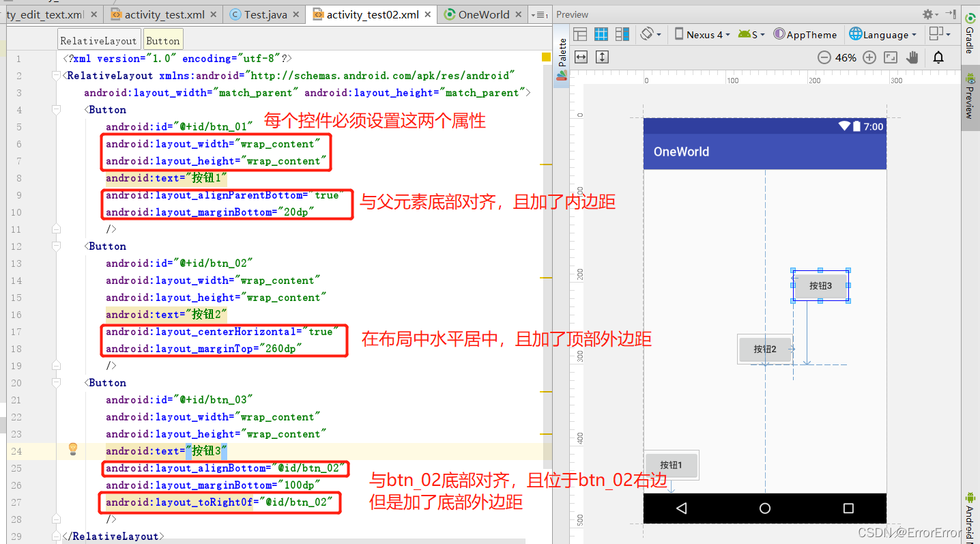Click the Android side tool tab at bottom right
Image resolution: width=980 pixels, height=544 pixels.
point(970,517)
